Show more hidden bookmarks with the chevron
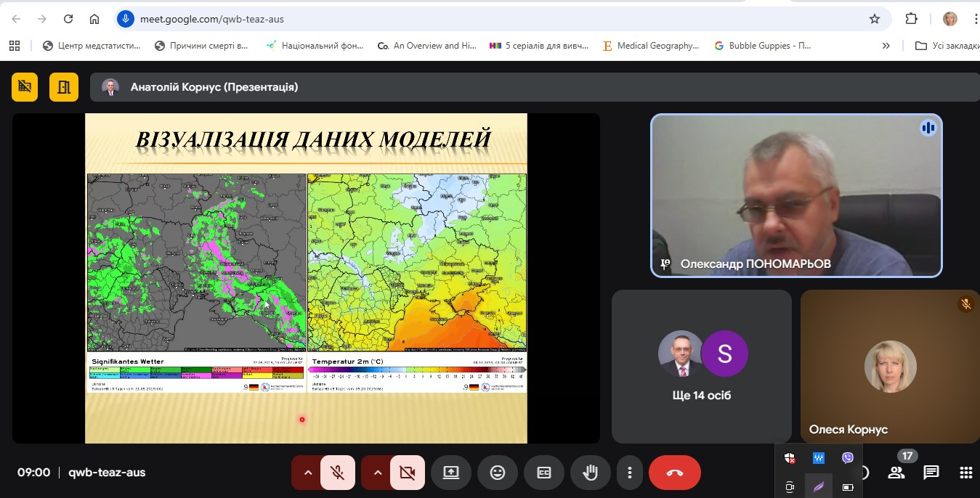The image size is (980, 498). pos(886,46)
